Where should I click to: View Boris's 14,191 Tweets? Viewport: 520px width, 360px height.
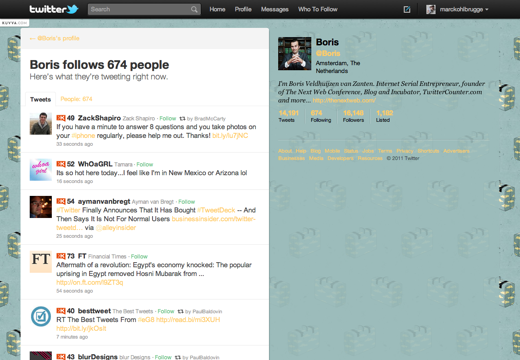point(288,116)
